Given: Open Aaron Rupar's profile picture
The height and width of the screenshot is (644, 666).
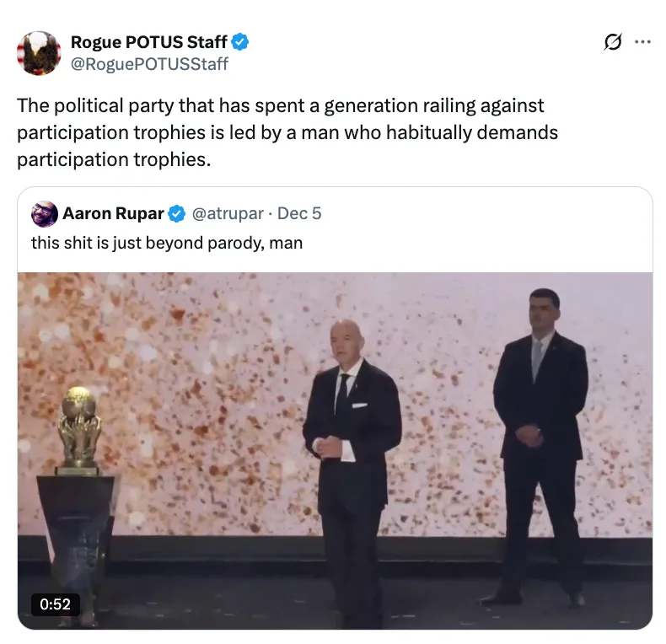Looking at the screenshot, I should pyautogui.click(x=44, y=213).
